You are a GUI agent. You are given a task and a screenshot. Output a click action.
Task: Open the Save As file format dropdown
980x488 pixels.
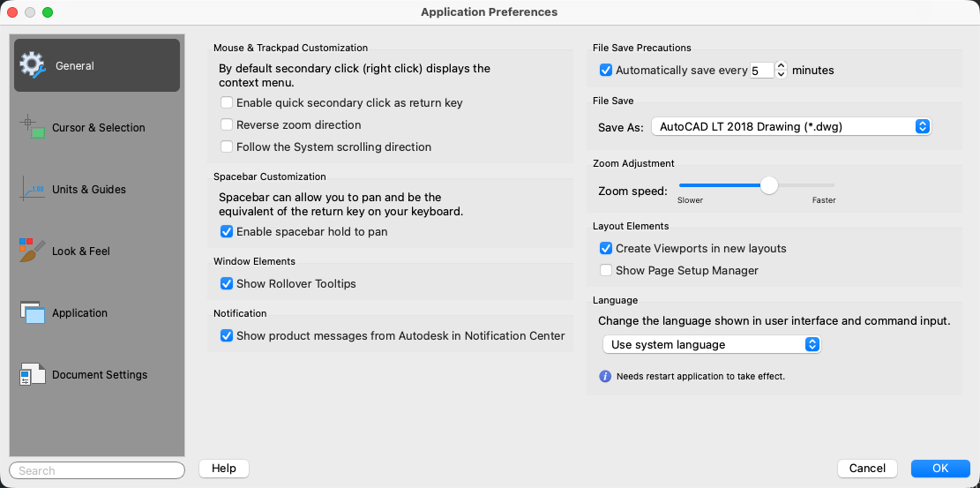791,127
